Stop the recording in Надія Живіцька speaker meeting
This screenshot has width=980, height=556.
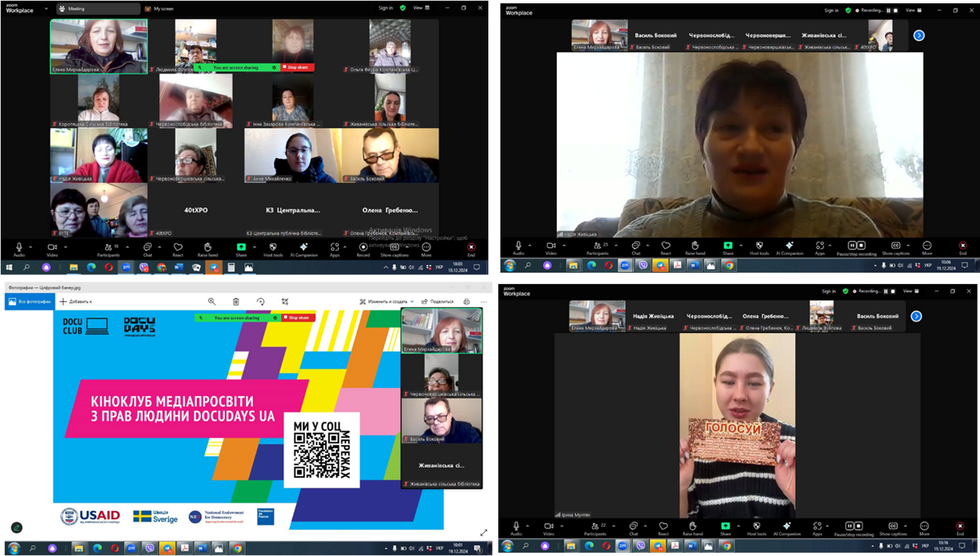coord(861,245)
